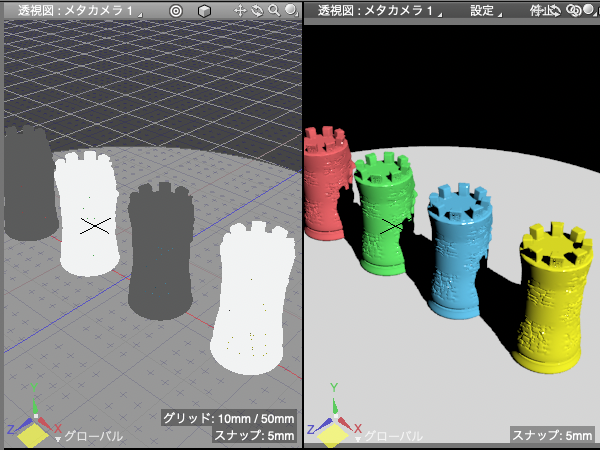Click the yellow plane of left axis gizmo
600x450 pixels.
point(33,434)
